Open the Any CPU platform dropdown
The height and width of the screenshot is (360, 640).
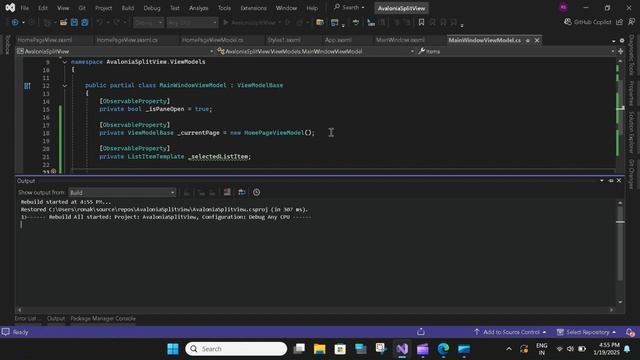(192, 22)
